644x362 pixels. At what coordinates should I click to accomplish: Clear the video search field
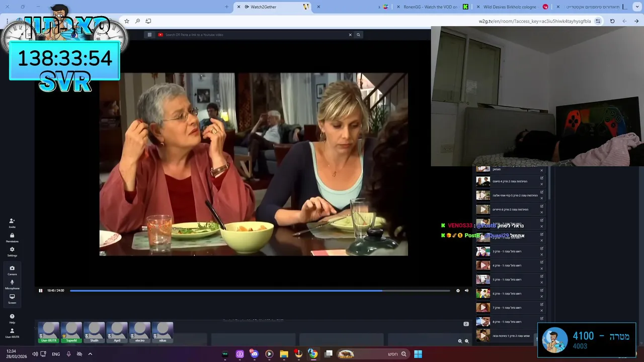tap(350, 35)
